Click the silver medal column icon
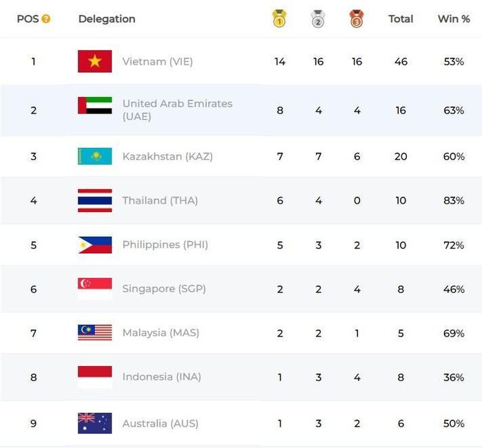The image size is (482, 448). (x=318, y=19)
